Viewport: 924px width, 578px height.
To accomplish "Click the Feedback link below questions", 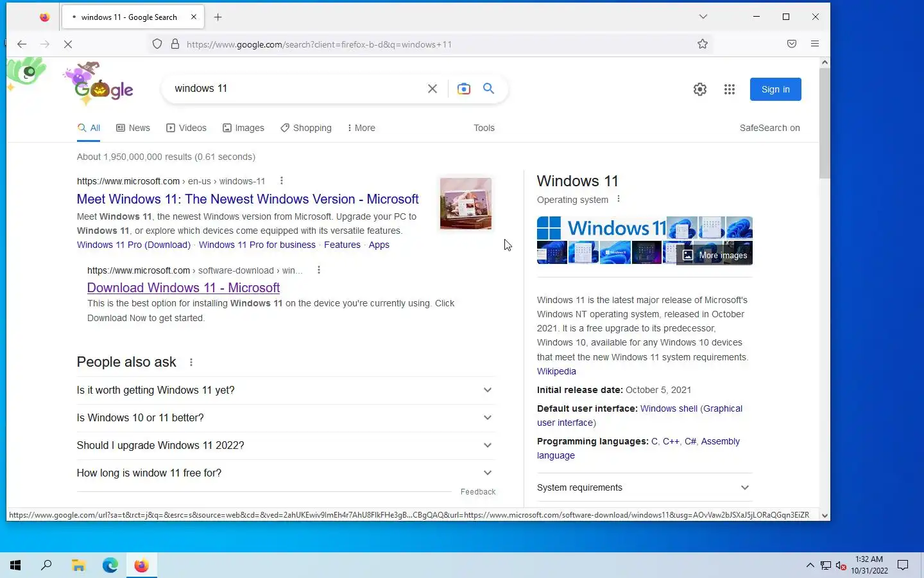I will (x=478, y=492).
